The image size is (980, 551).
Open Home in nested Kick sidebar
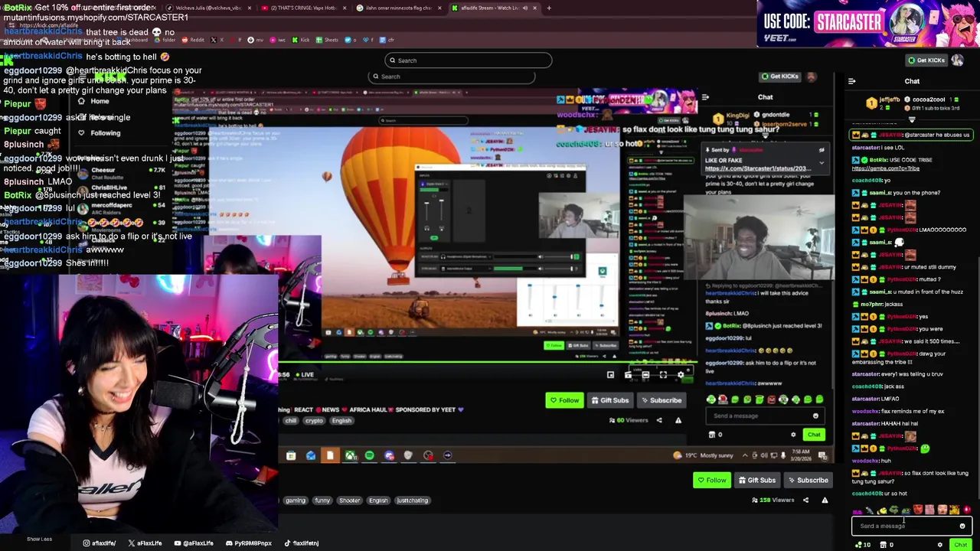100,101
